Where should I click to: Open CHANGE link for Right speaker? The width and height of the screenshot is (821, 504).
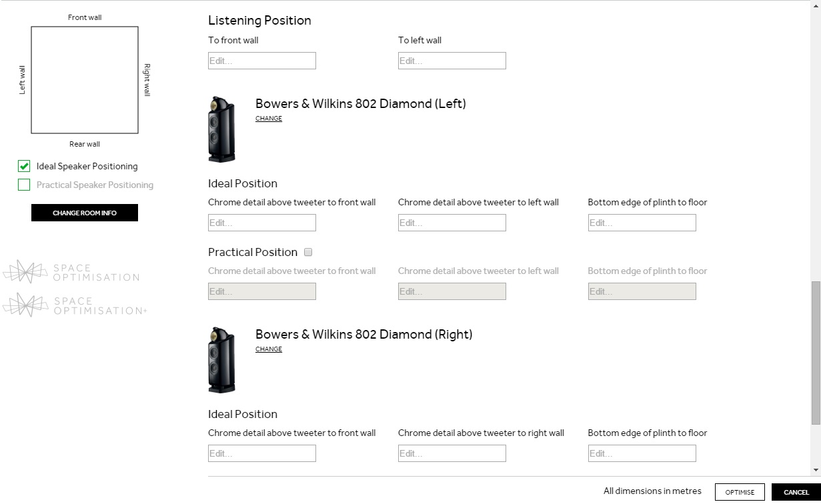click(269, 349)
